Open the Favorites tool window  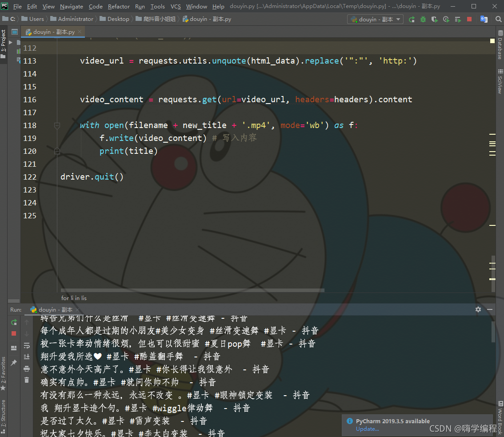pos(3,373)
